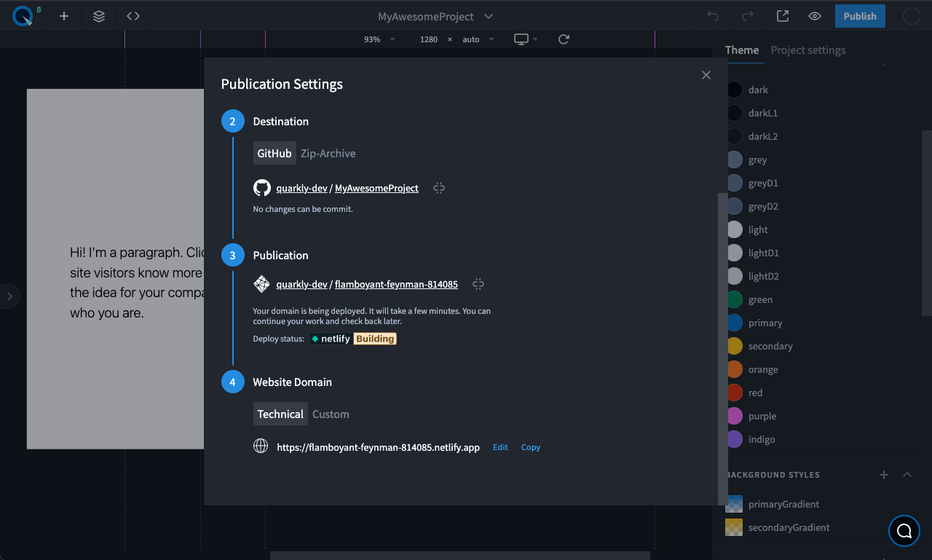This screenshot has width=932, height=560.
Task: Click the domain URL text
Action: tap(379, 447)
